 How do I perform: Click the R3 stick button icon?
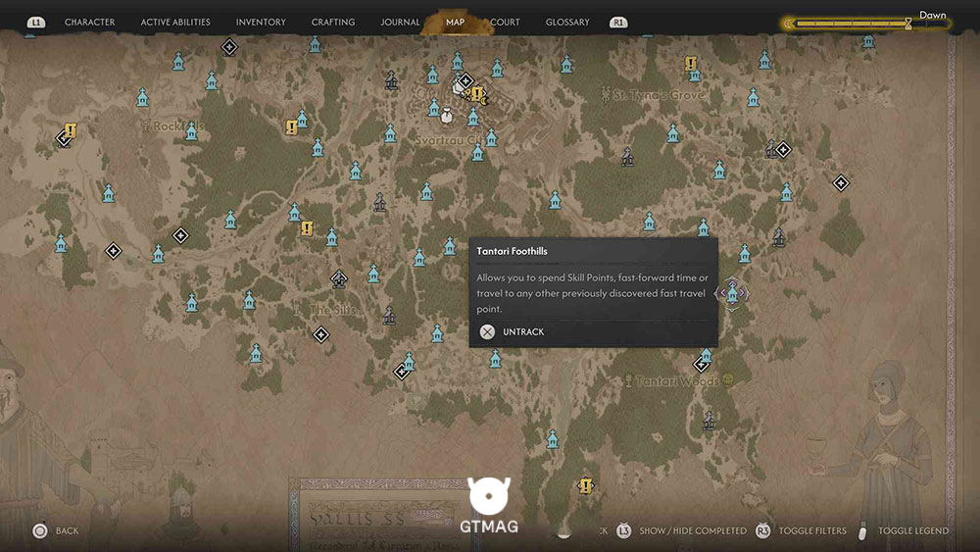pos(763,530)
